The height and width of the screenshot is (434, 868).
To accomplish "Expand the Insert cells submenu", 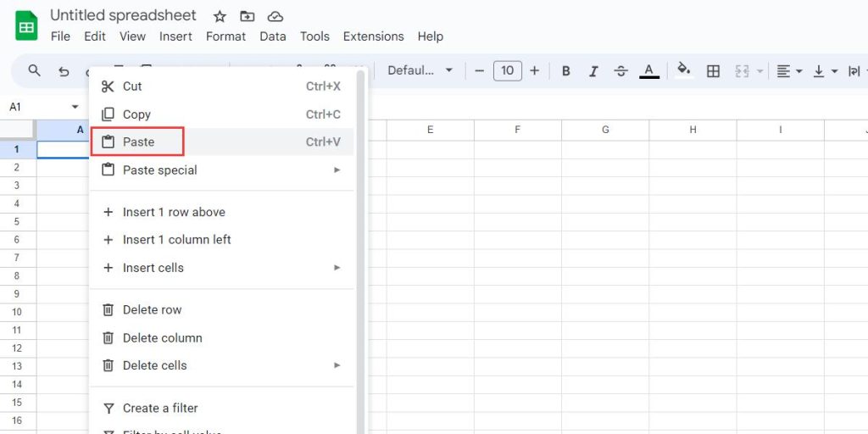I will (221, 268).
